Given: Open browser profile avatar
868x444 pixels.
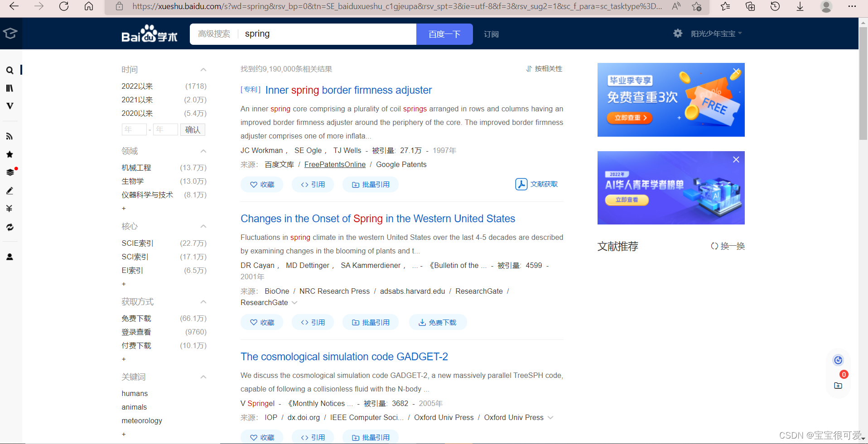Looking at the screenshot, I should (826, 6).
